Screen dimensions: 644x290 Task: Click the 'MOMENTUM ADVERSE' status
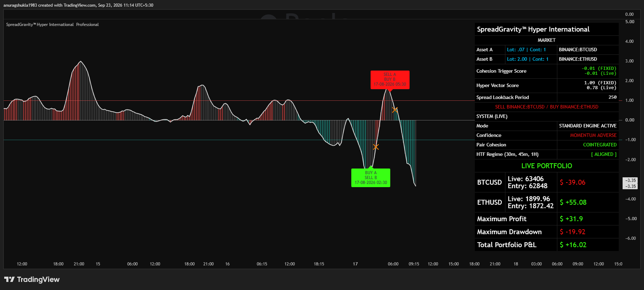[593, 136]
